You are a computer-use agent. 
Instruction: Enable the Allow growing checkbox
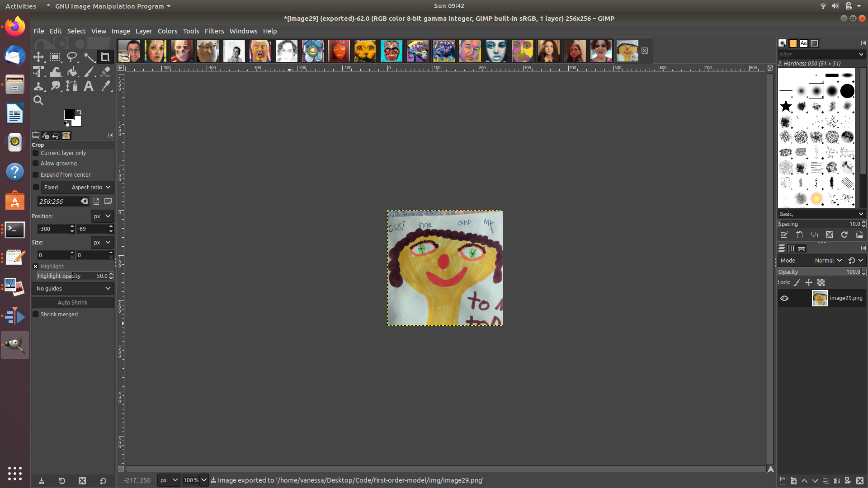pyautogui.click(x=36, y=164)
